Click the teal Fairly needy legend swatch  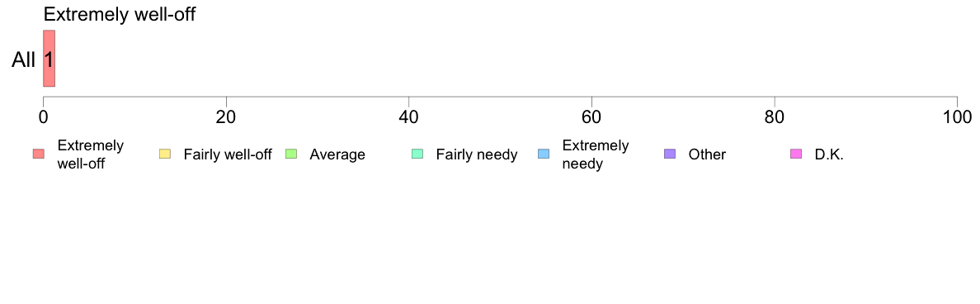(417, 154)
